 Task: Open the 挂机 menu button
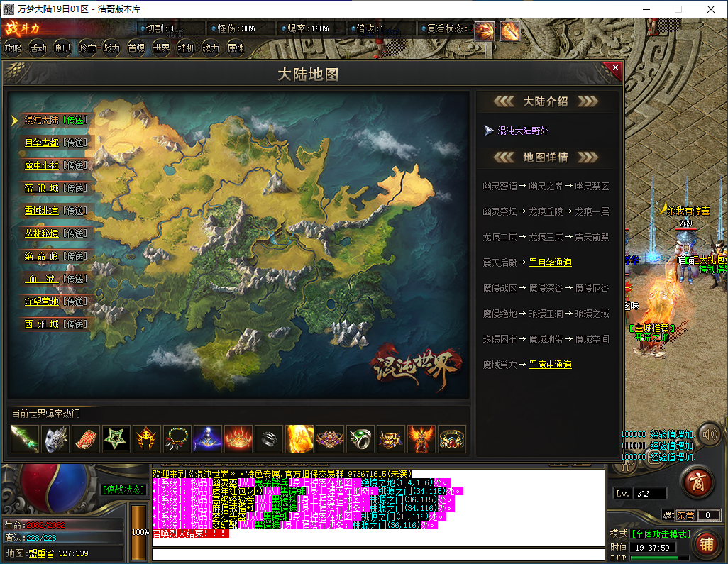[186, 48]
